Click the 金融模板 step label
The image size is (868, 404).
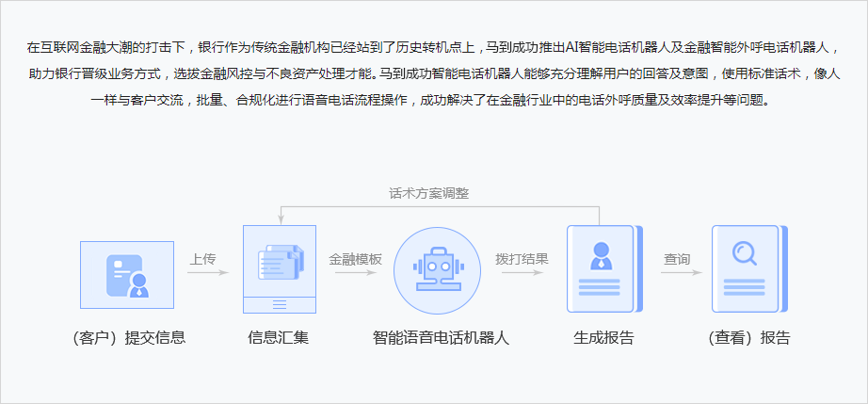pos(355,259)
